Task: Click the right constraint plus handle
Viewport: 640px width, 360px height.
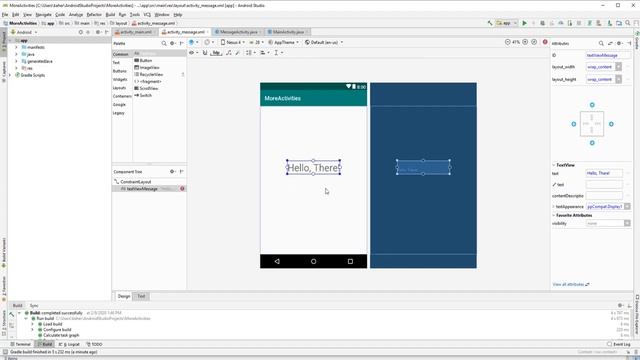Action: pyautogui.click(x=611, y=124)
